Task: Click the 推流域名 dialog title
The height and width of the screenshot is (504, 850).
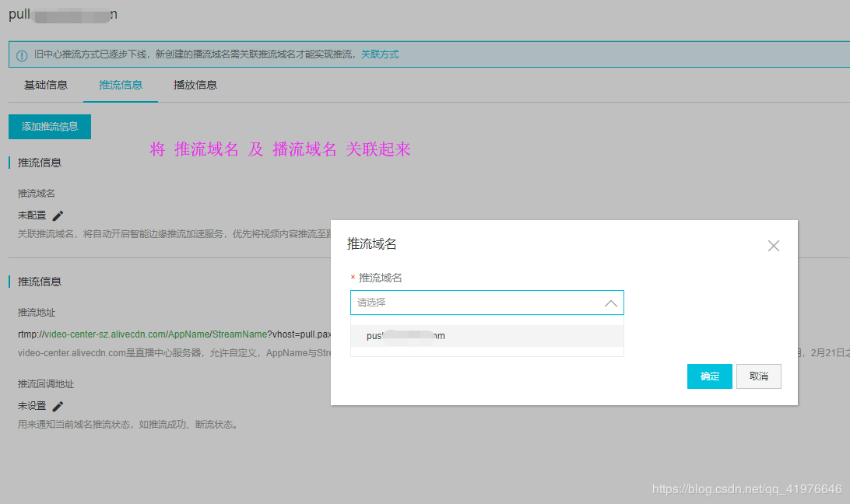Action: (x=372, y=244)
